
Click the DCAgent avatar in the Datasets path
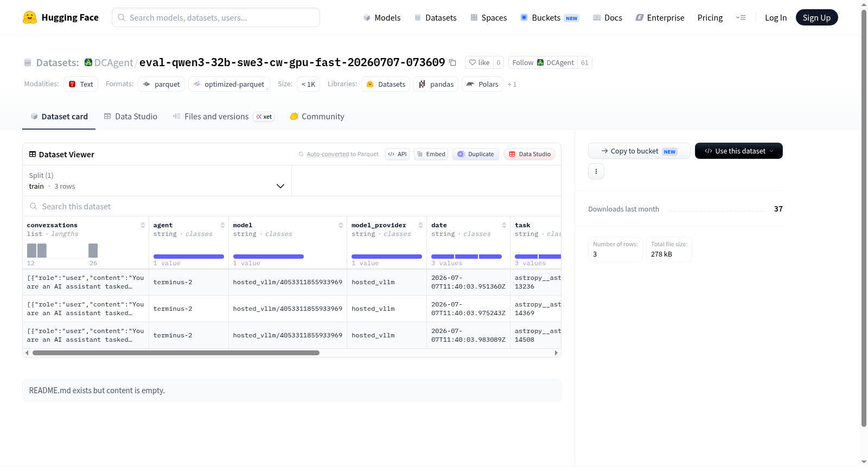click(88, 62)
